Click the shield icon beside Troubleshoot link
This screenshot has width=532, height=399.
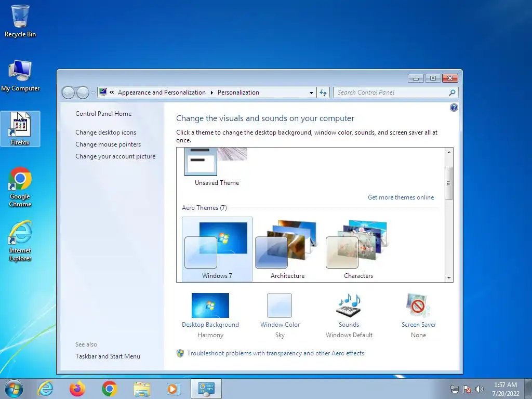coord(180,353)
